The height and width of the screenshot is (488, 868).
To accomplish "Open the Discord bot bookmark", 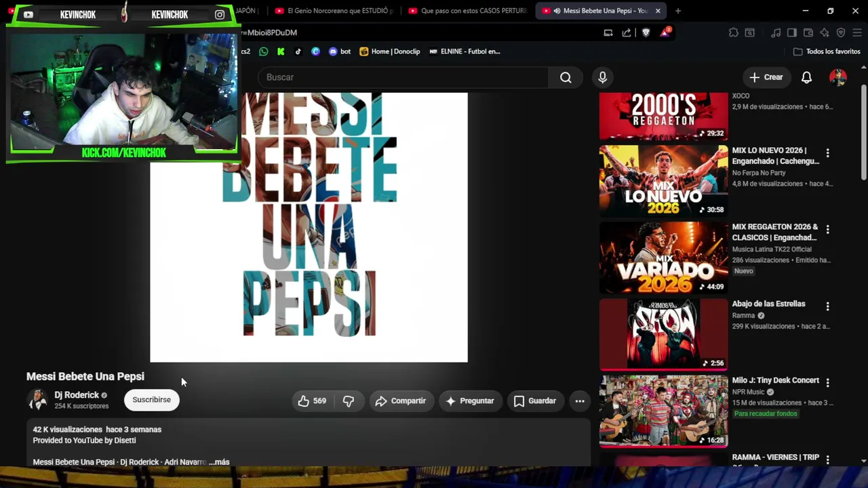I will click(339, 52).
